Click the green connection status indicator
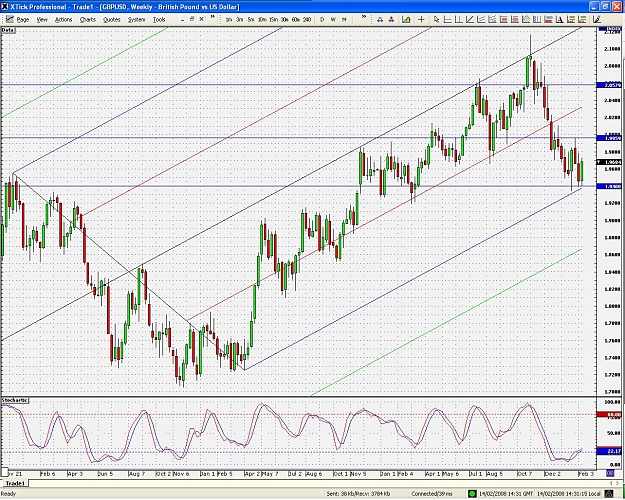The image size is (625, 500). point(472,494)
